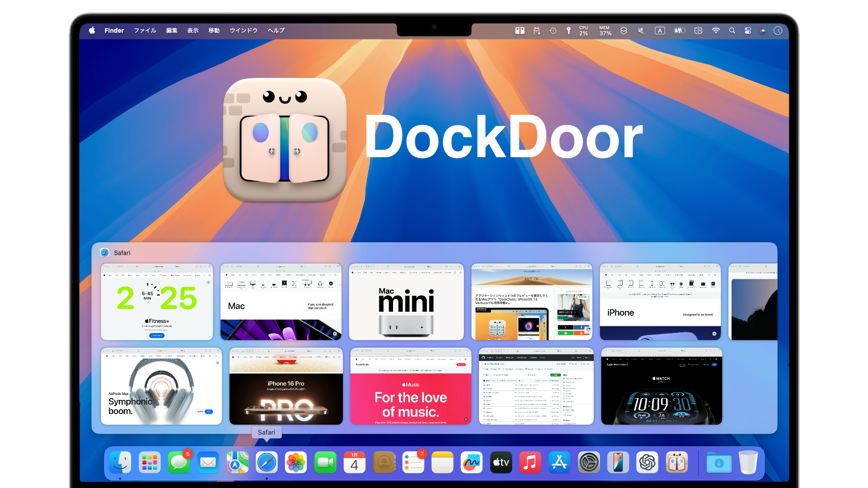Viewport: 868px width, 488px height.
Task: Launch Mail from the Dock
Action: [208, 463]
